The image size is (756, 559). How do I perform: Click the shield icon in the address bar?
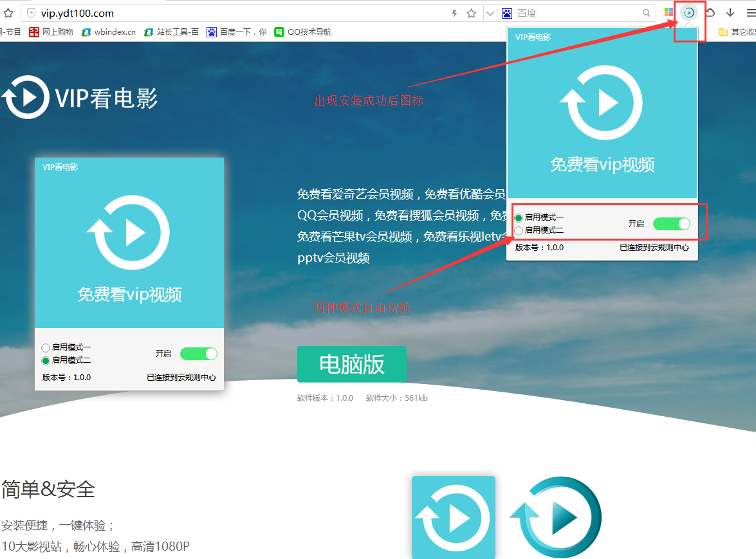(x=32, y=13)
